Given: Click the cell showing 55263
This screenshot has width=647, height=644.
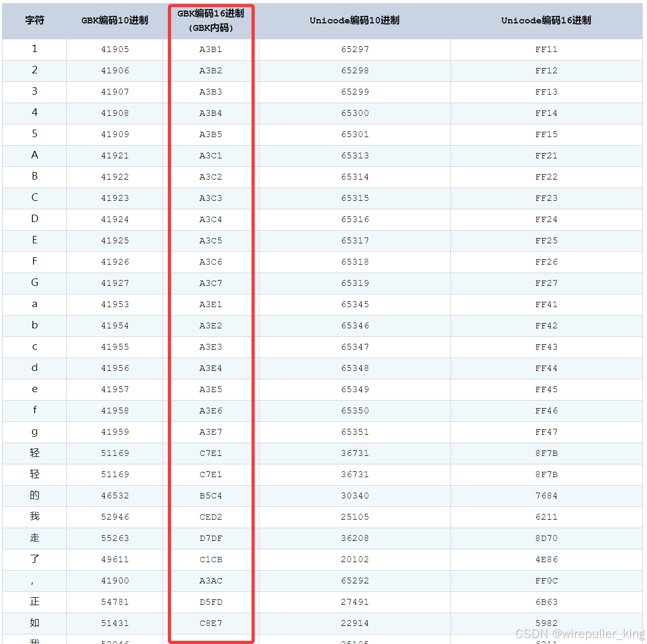Looking at the screenshot, I should (115, 538).
